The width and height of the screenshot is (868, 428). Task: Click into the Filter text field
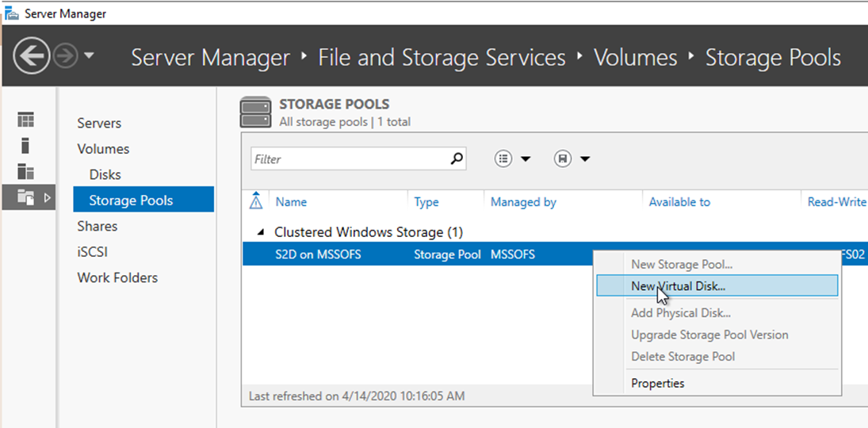pos(349,159)
